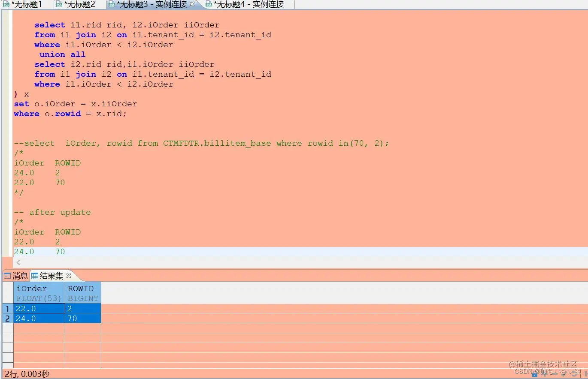Image resolution: width=588 pixels, height=379 pixels.
Task: Select ROWID cell with value 2
Action: point(83,309)
